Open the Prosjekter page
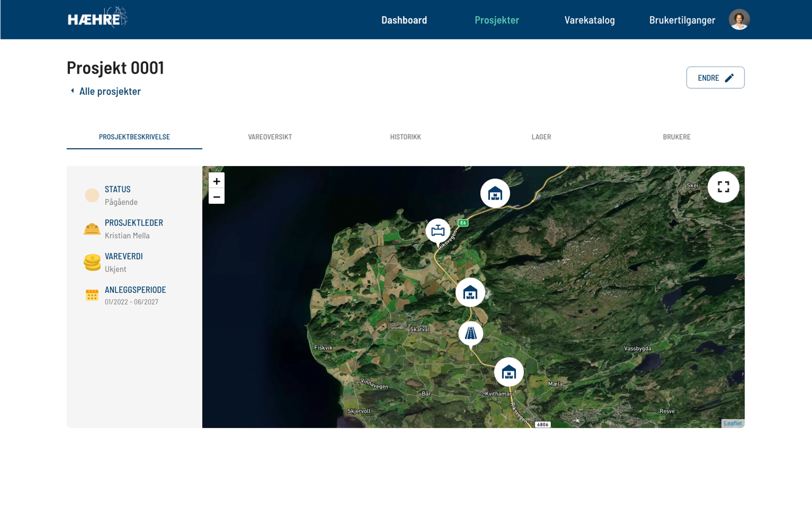Screen dimensions: 812x506 (497, 20)
